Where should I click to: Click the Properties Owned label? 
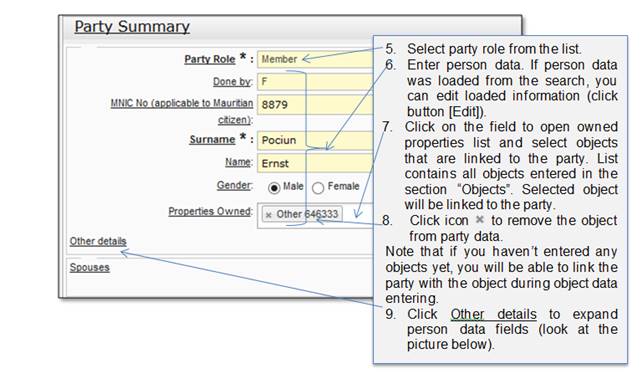210,211
